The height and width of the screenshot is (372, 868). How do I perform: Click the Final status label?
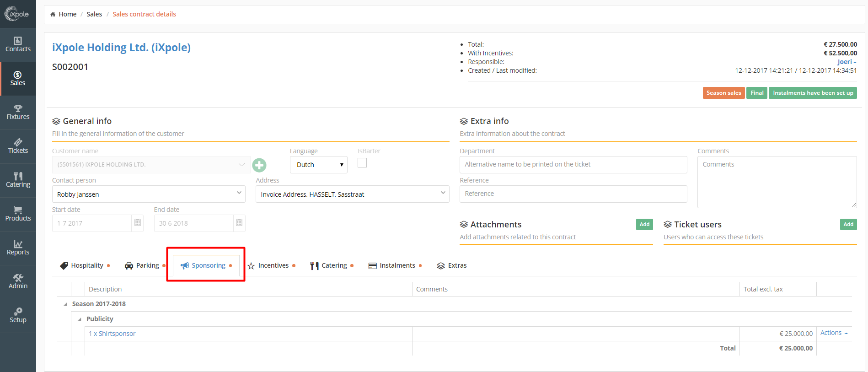[x=757, y=93]
